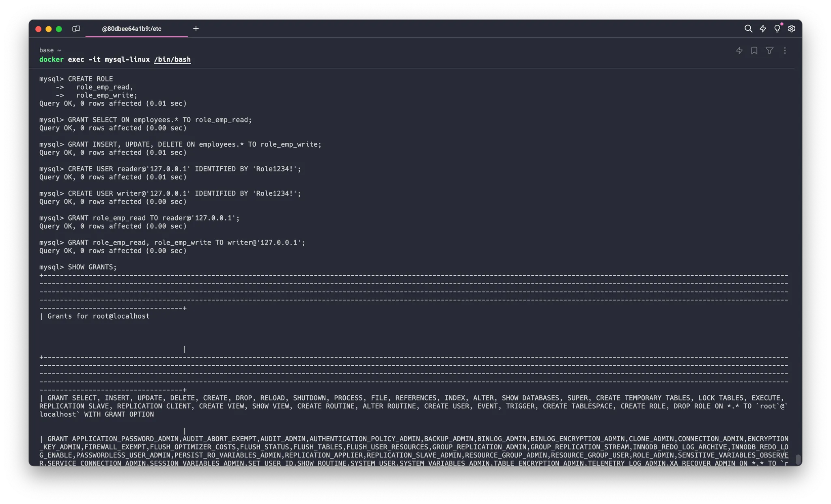Close the terminal window with the red button
The image size is (831, 504).
click(x=39, y=29)
